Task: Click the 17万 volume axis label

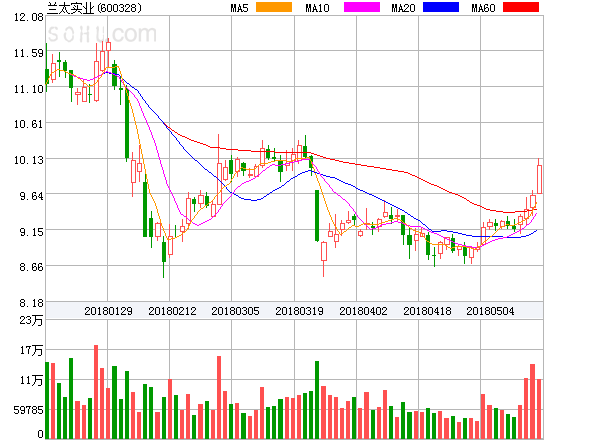Action: coord(31,350)
